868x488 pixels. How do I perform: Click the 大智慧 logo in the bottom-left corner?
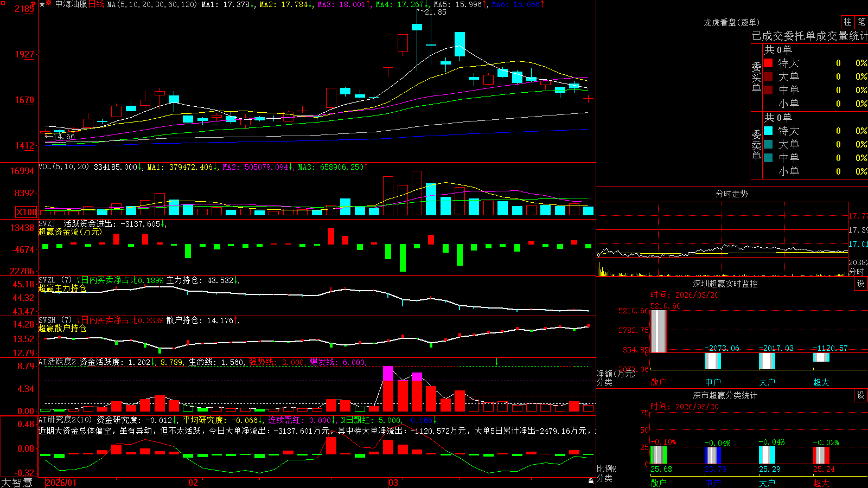coord(17,483)
